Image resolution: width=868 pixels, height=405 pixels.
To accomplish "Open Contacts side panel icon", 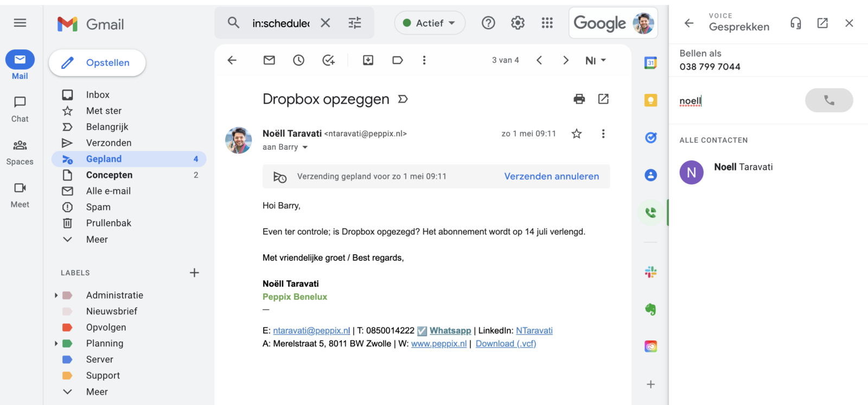I will [650, 175].
